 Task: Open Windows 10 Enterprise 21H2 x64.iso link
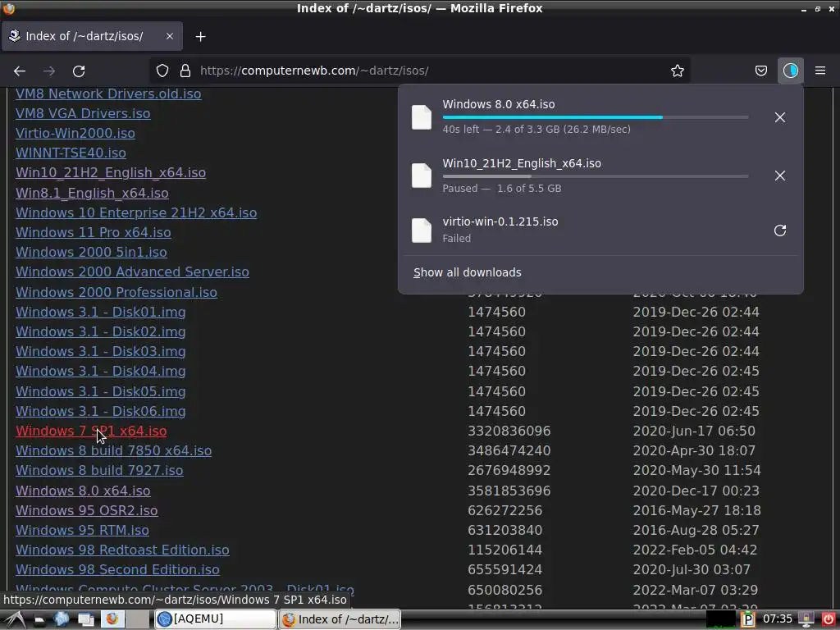coord(136,212)
